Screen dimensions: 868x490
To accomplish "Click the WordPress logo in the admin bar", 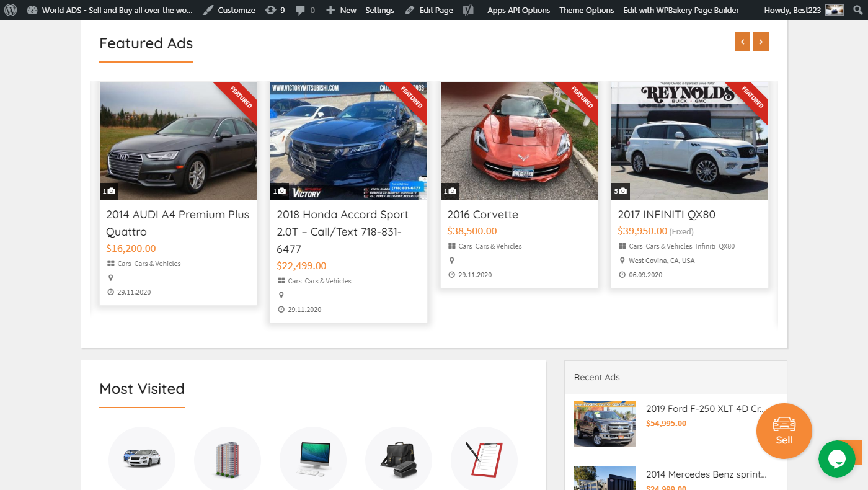I will point(9,10).
